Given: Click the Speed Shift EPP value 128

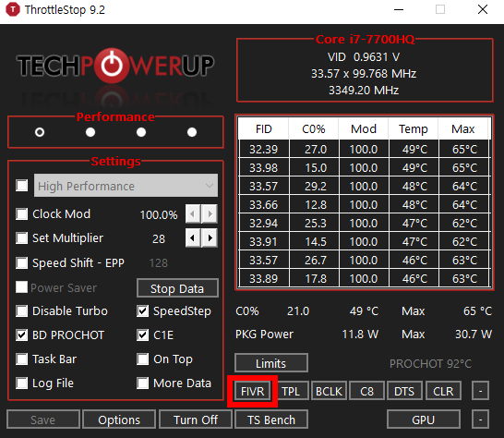Looking at the screenshot, I should tap(159, 263).
